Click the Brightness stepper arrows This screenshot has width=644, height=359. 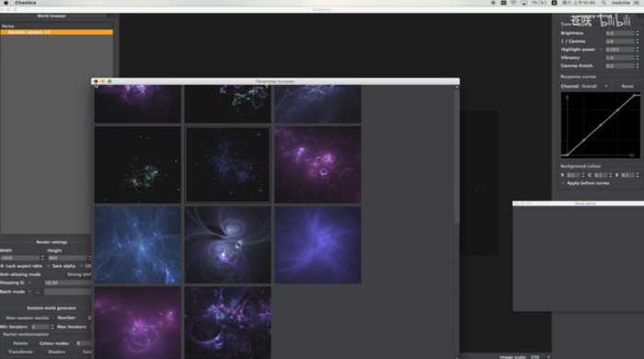[x=638, y=33]
